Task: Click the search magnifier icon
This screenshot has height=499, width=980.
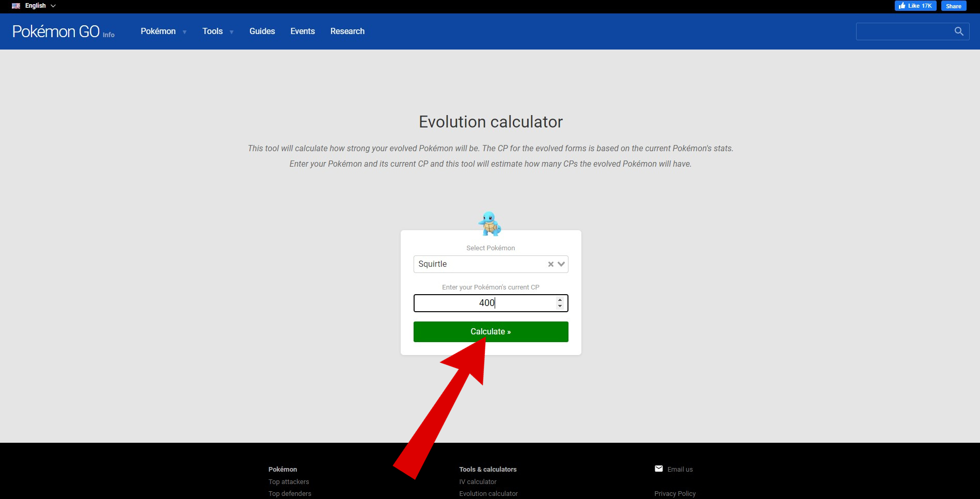Action: (959, 31)
